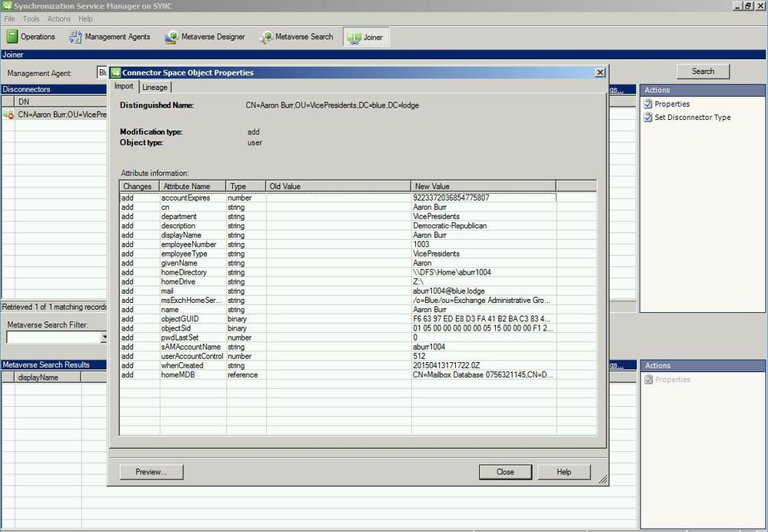Select the department attribute row
The height and width of the screenshot is (532, 768).
[x=338, y=217]
